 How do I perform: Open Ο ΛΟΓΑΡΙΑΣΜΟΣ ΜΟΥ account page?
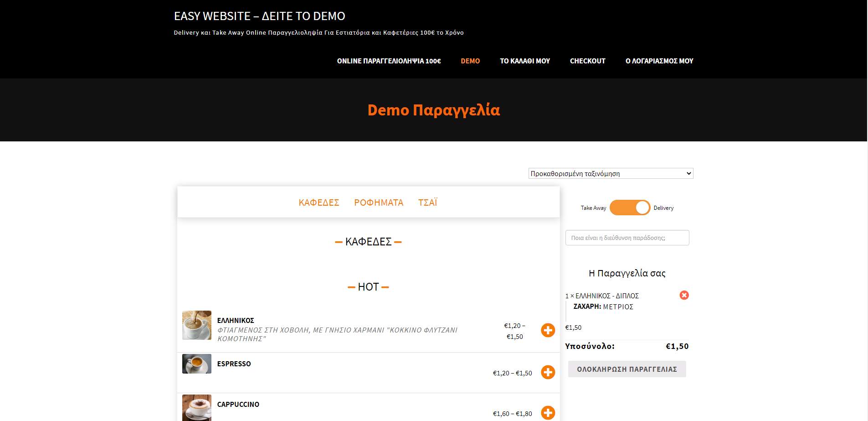659,61
